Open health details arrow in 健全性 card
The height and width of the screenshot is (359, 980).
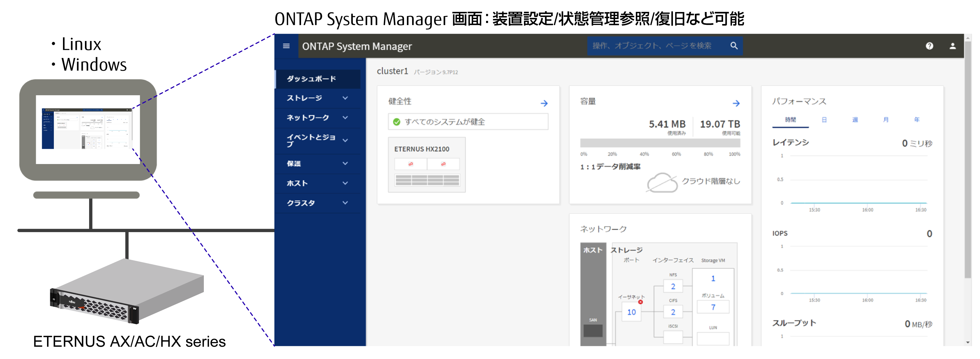[544, 103]
